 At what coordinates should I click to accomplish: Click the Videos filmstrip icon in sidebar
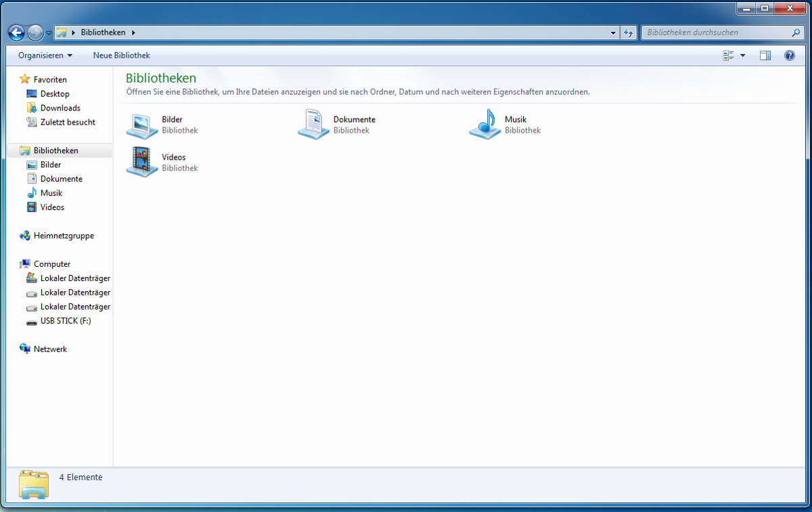[x=31, y=207]
